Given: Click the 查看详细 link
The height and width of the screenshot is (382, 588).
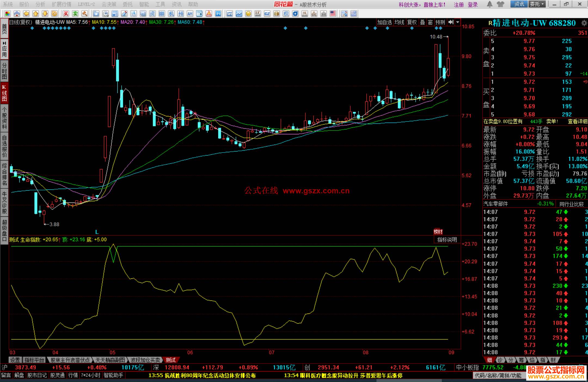Looking at the screenshot, I should 577,122.
